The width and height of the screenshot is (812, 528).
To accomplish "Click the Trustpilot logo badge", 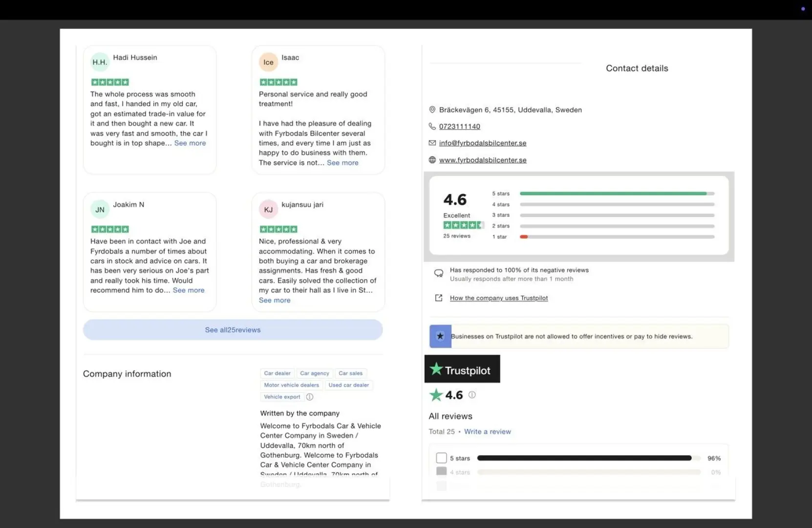I will 462,369.
